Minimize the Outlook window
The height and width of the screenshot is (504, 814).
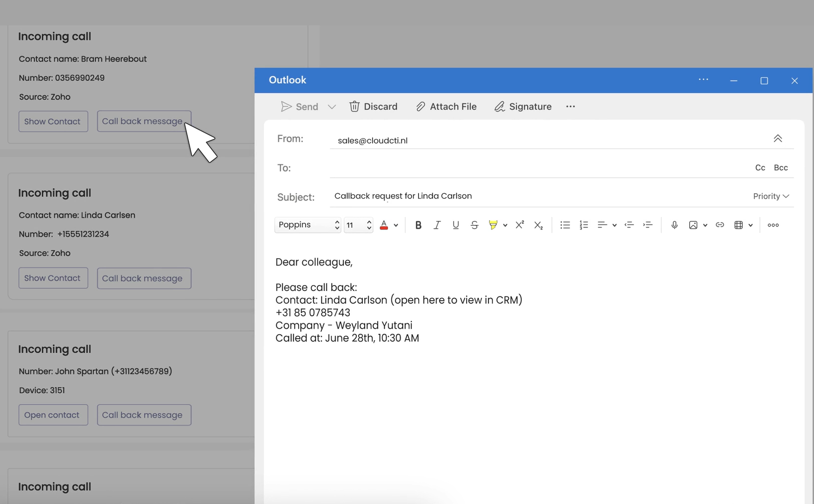[x=733, y=80]
